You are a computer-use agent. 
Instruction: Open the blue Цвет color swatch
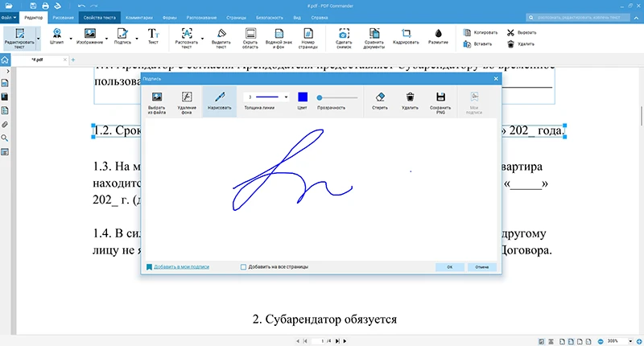pyautogui.click(x=303, y=97)
